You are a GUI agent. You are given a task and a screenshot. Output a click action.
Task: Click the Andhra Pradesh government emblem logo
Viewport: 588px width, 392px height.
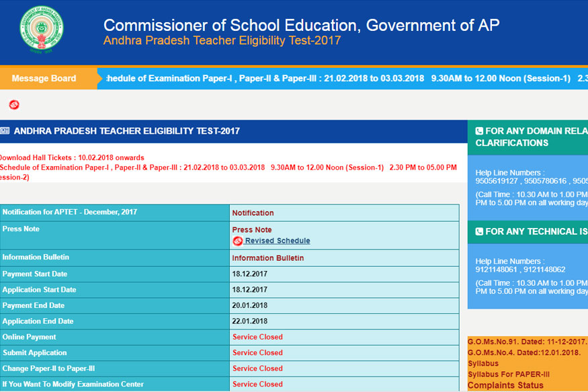tap(42, 29)
